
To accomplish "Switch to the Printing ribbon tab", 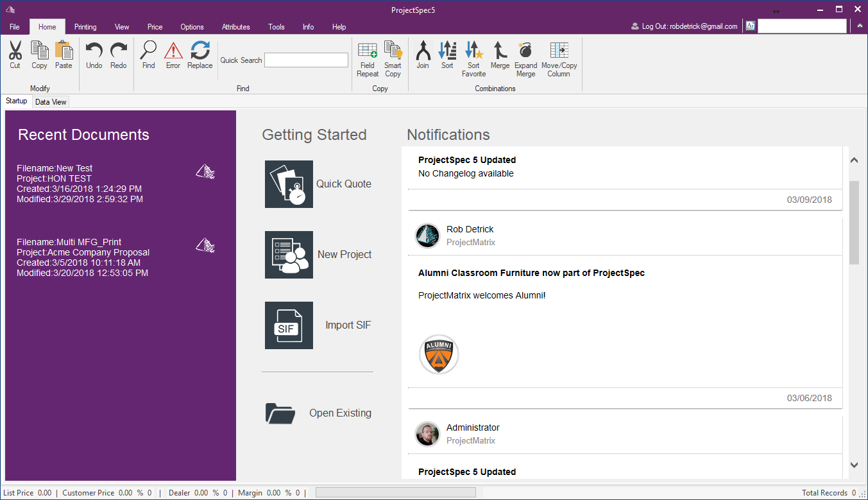I will click(x=85, y=27).
